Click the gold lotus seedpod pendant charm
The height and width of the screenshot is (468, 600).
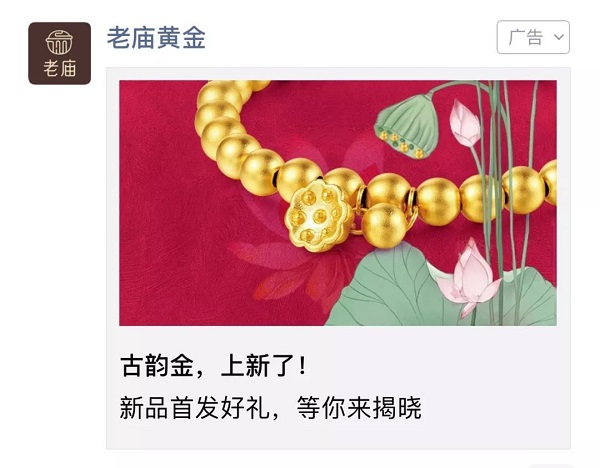coord(319,216)
